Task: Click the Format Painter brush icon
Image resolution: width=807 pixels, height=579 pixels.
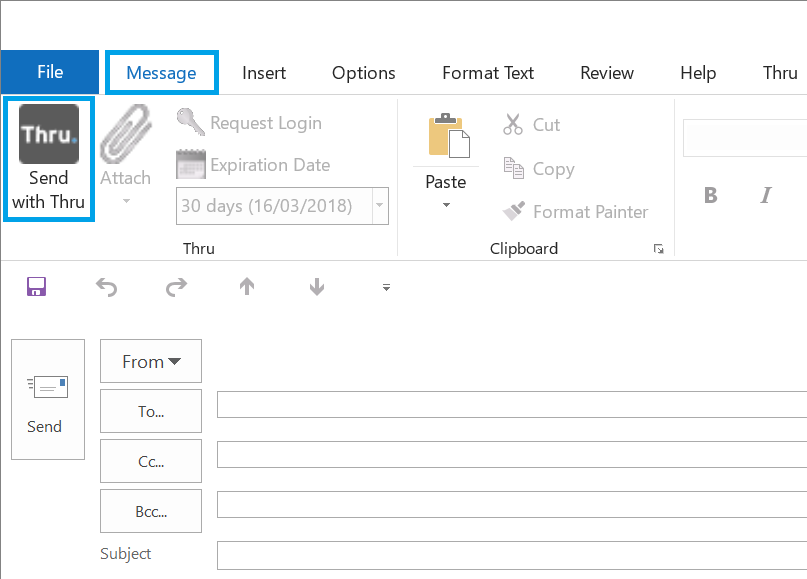Action: pos(514,211)
